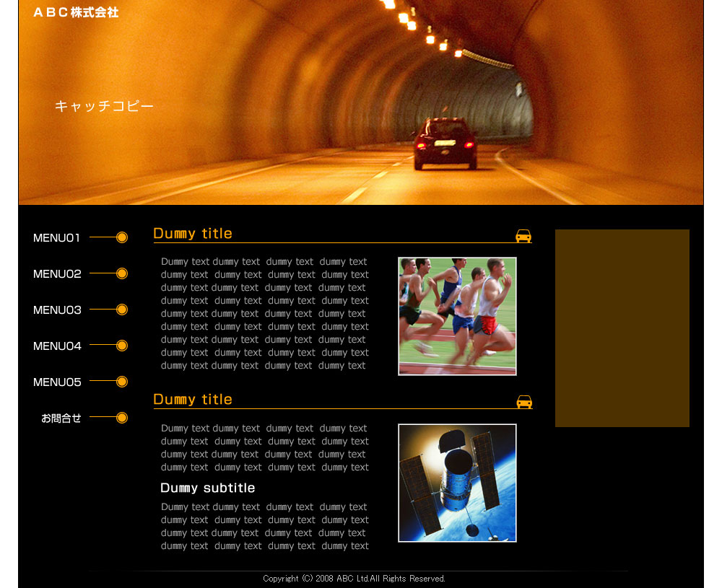Open the お問合せ contact link
The image size is (722, 588).
(61, 418)
